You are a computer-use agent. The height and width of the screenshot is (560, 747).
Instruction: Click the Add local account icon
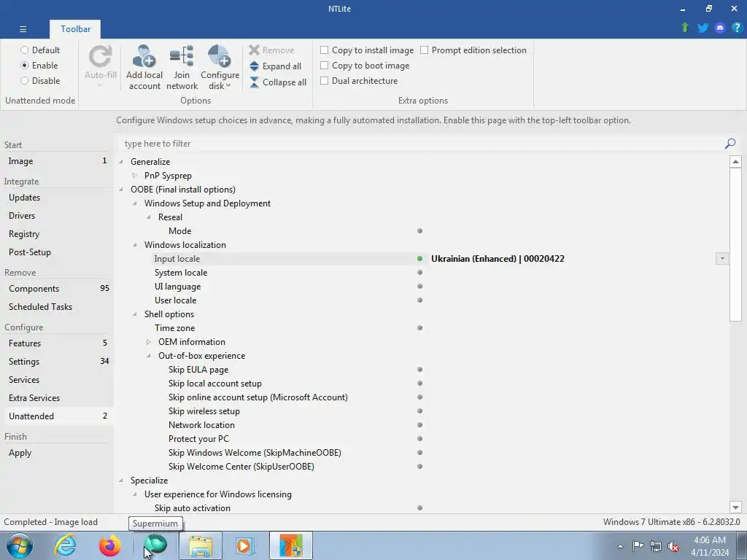point(144,57)
